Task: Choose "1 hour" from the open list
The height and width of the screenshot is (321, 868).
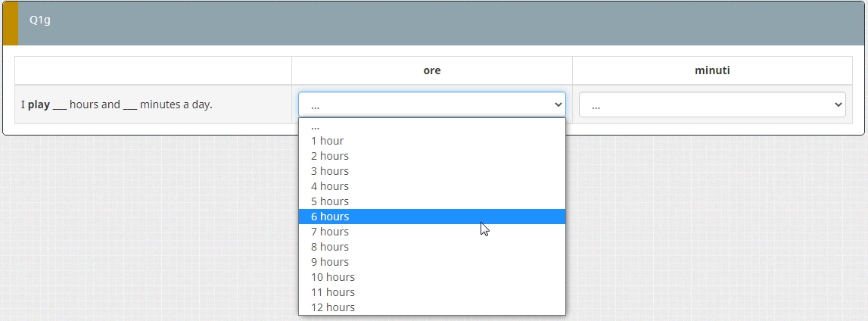Action: 327,141
